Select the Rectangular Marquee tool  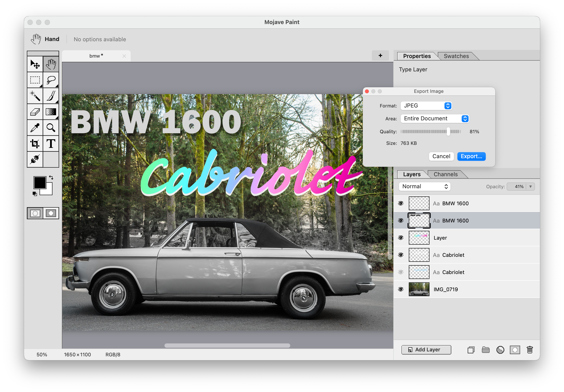35,80
